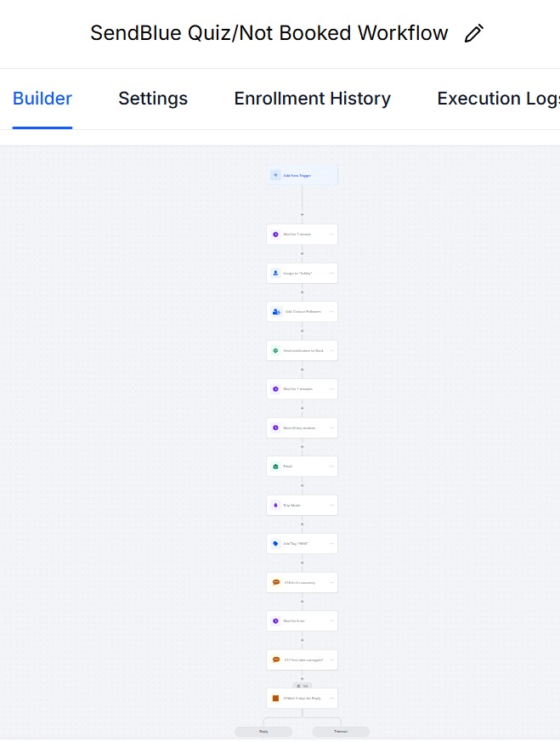Open the Enrollment History tab
Image resolution: width=560 pixels, height=753 pixels.
[x=312, y=99]
